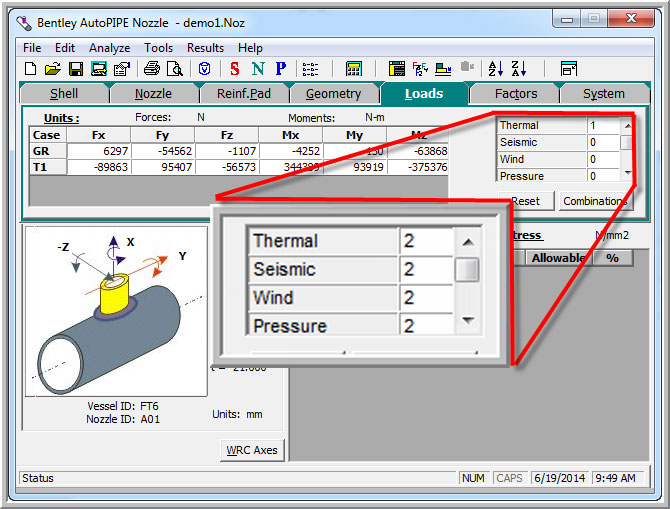The height and width of the screenshot is (509, 670).
Task: Click the load factor scrollbar thumb
Action: point(626,142)
